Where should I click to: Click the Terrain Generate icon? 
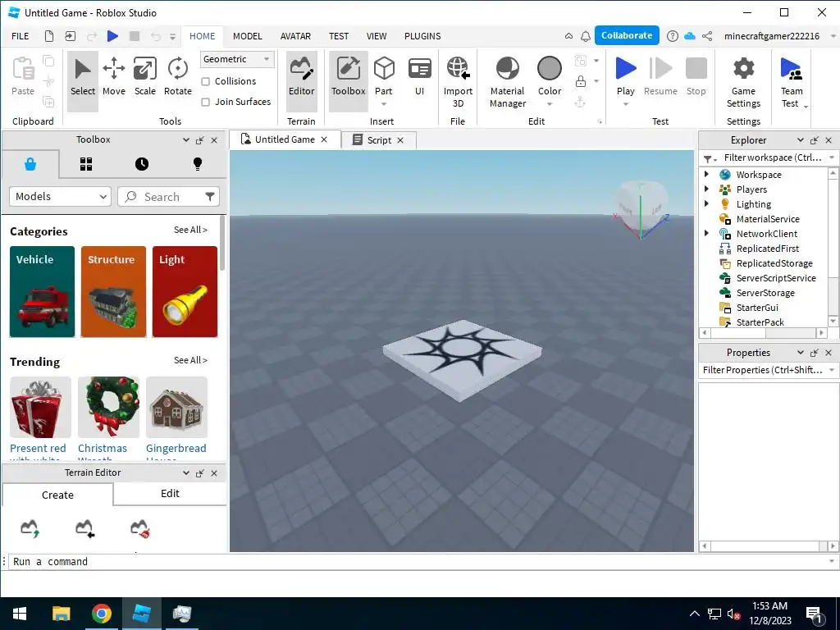coord(30,528)
